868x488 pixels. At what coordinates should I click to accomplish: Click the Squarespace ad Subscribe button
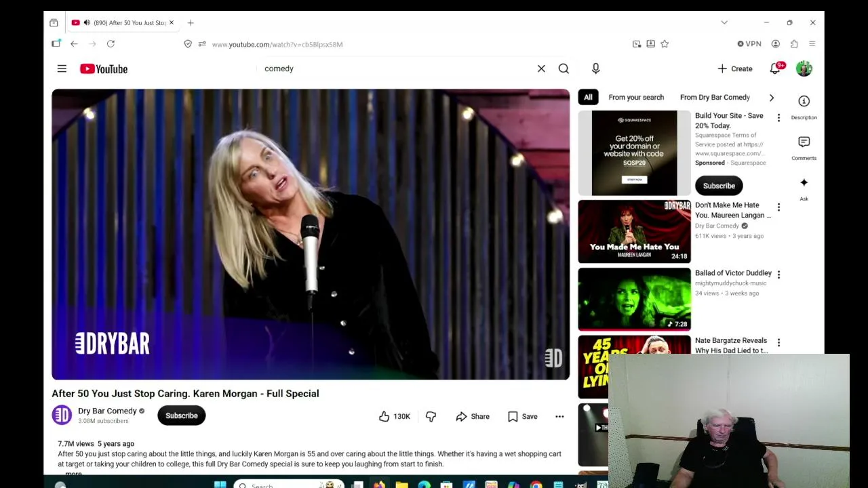click(x=719, y=186)
